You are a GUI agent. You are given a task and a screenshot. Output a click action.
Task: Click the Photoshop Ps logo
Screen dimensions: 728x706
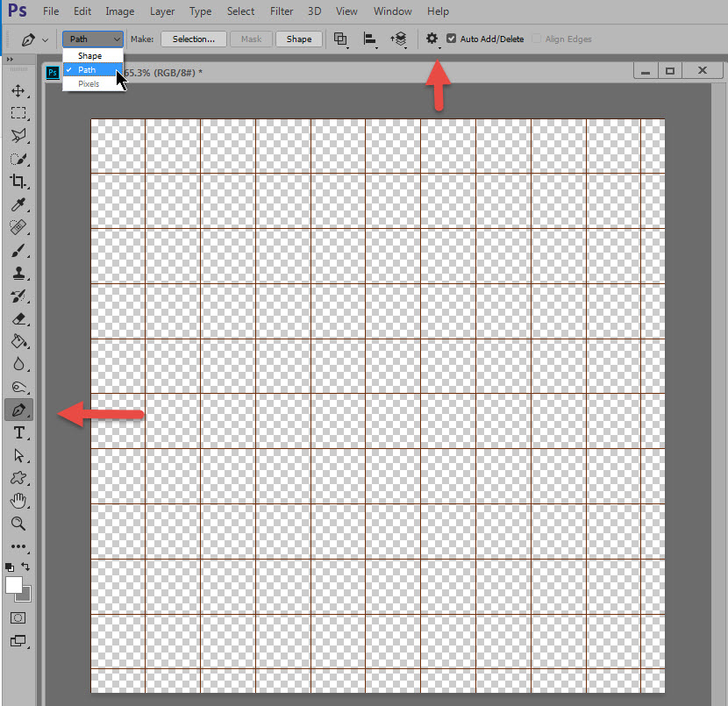18,11
